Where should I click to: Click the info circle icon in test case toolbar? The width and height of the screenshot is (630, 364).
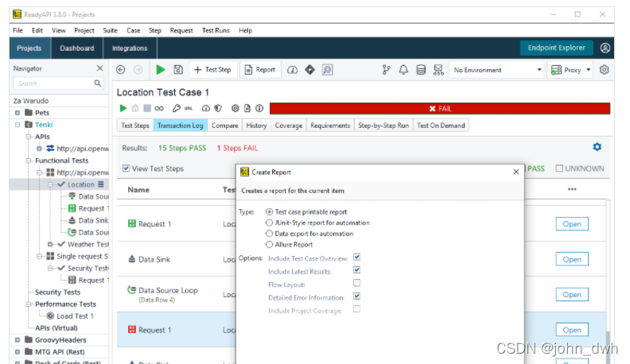pos(259,108)
